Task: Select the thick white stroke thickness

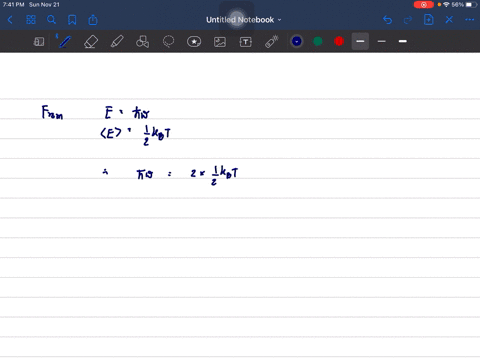Action: pos(403,41)
